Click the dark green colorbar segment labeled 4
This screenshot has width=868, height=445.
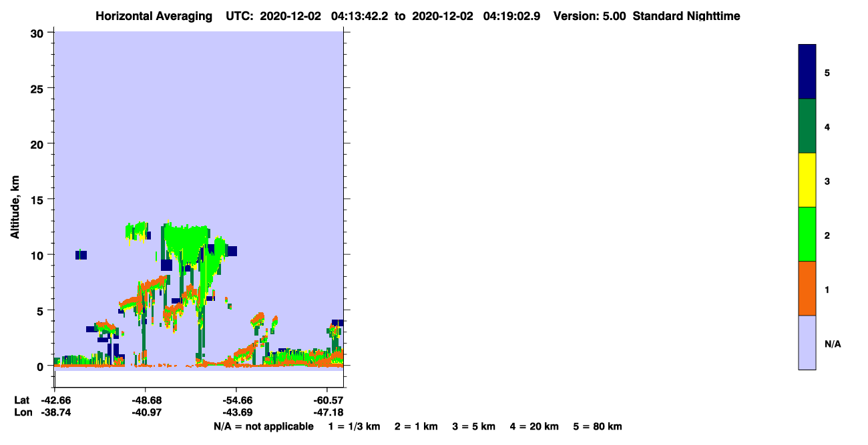click(x=807, y=126)
